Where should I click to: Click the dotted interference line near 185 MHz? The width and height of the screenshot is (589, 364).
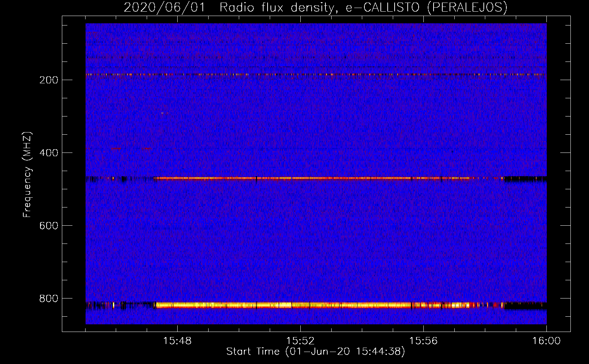(316, 74)
